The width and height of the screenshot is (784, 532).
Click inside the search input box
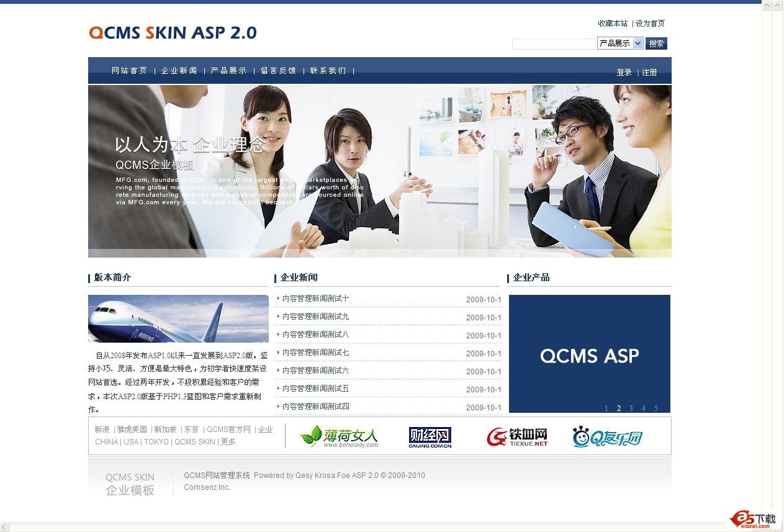click(x=553, y=43)
